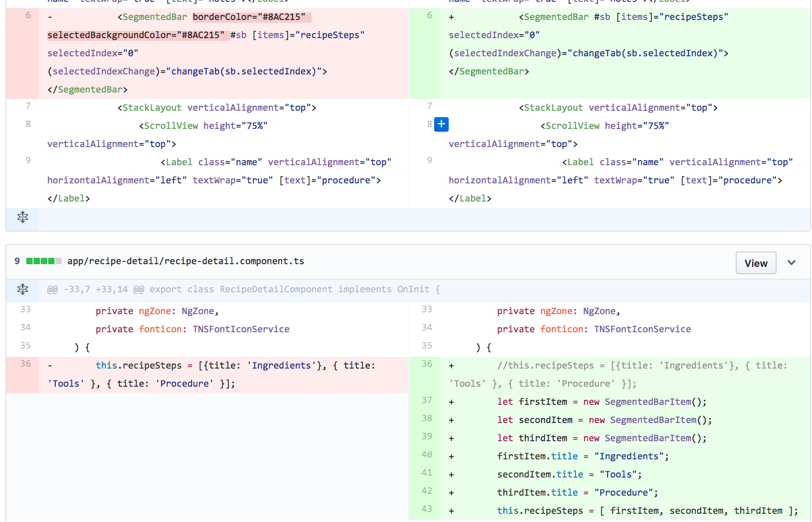
Task: Expand lines above the RecipeDetailComponent hunk header
Action: pyautogui.click(x=23, y=289)
